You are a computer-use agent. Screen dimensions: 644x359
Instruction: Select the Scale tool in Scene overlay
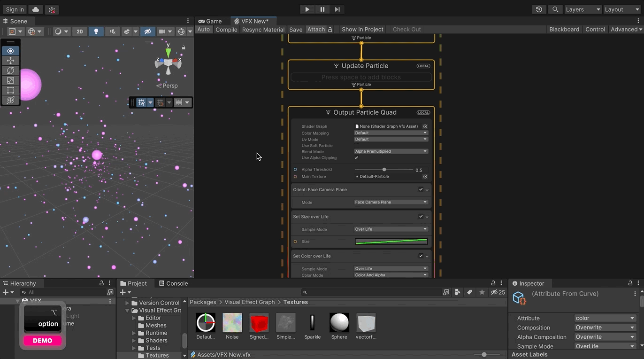[10, 80]
